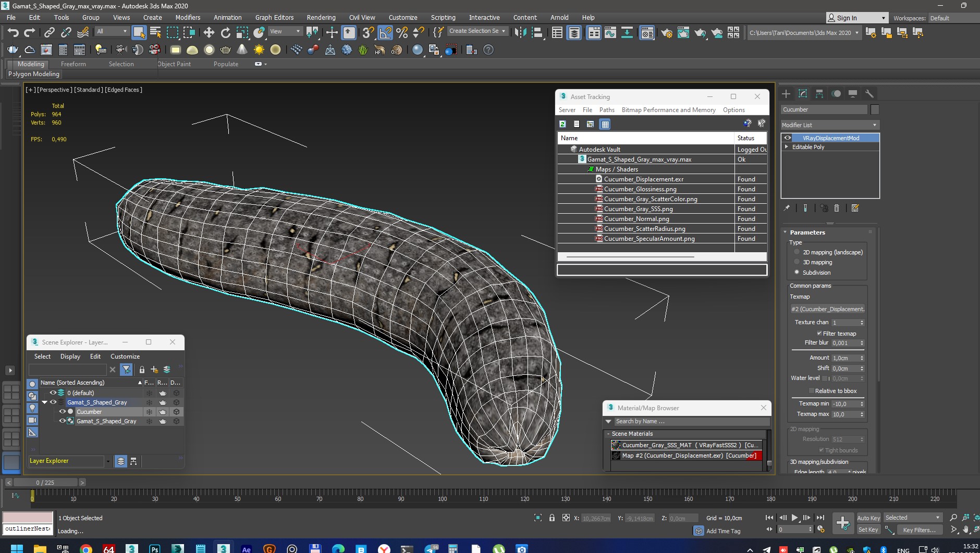The width and height of the screenshot is (980, 553).
Task: Open the All selection filter dropdown
Action: tap(112, 31)
